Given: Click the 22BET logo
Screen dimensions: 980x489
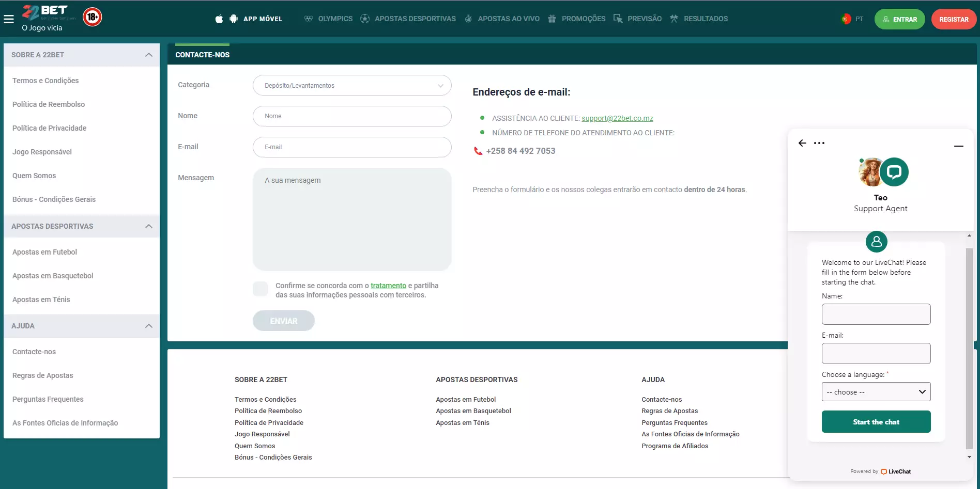Looking at the screenshot, I should tap(45, 13).
